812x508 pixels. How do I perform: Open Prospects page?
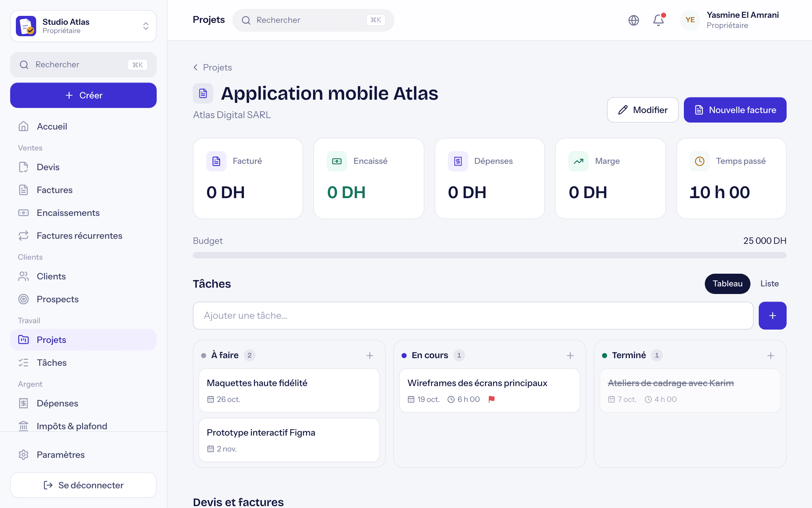point(83,299)
